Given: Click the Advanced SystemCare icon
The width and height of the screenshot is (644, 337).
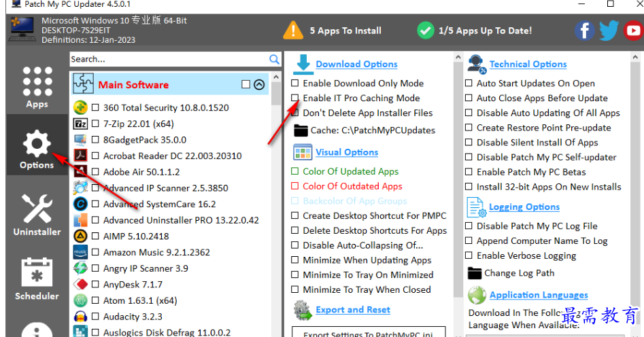Looking at the screenshot, I should pyautogui.click(x=80, y=204).
